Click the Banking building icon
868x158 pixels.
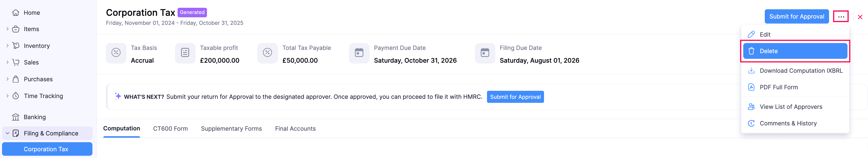tap(16, 117)
